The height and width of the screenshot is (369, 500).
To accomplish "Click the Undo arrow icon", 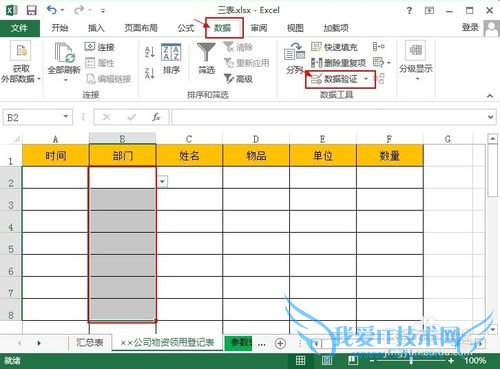I will (x=52, y=10).
